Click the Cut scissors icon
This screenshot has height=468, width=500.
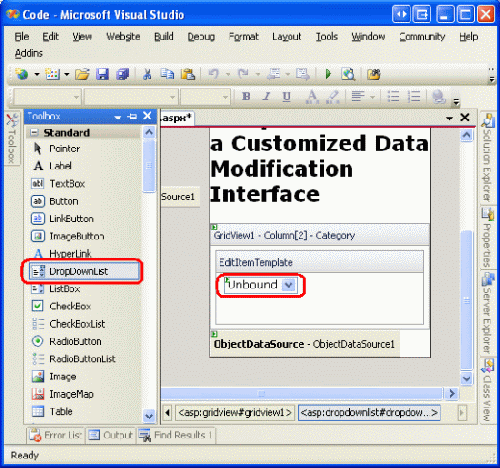pyautogui.click(x=147, y=74)
